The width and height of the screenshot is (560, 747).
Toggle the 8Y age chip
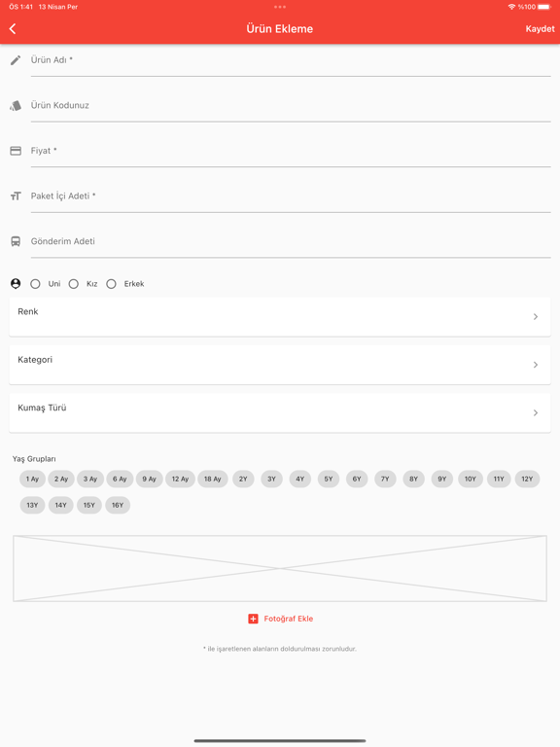(x=413, y=479)
